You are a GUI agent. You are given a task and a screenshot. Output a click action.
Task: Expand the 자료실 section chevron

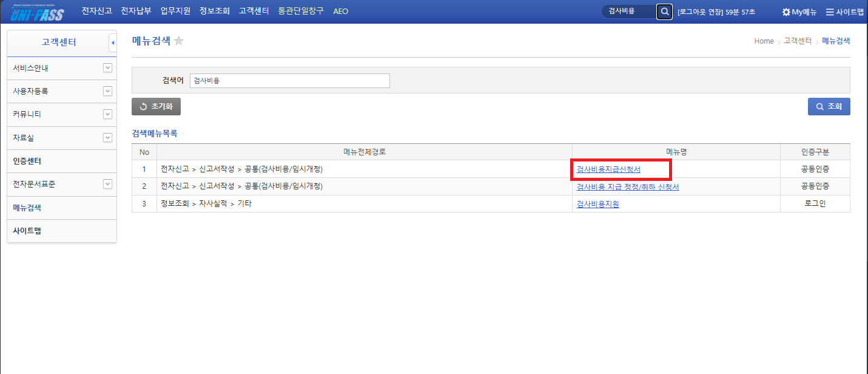coord(107,138)
